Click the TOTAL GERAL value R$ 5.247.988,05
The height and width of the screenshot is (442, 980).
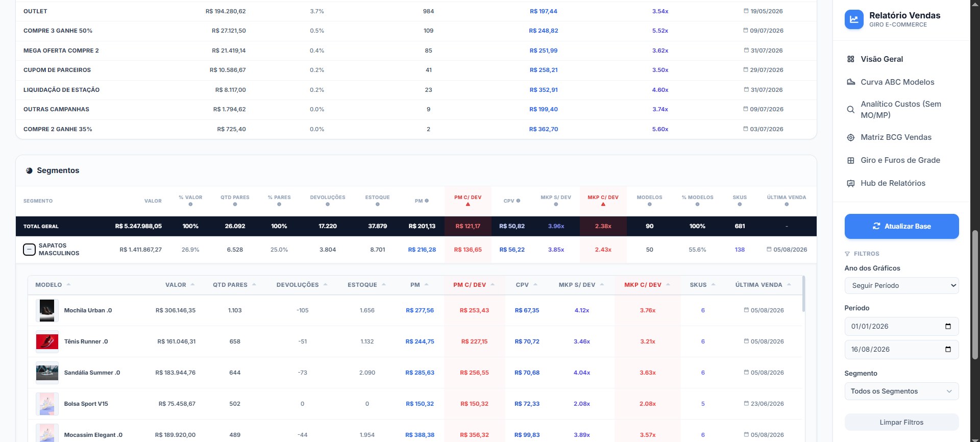click(x=138, y=226)
